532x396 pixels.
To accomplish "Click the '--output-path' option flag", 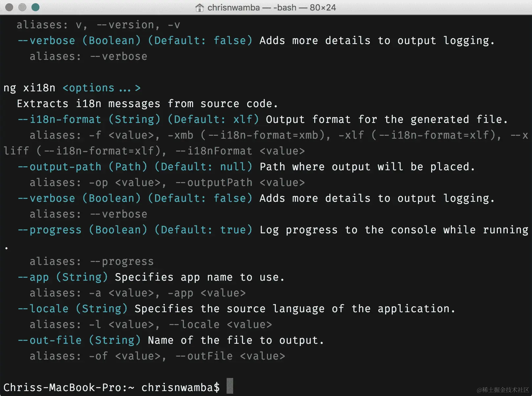I will click(x=59, y=167).
